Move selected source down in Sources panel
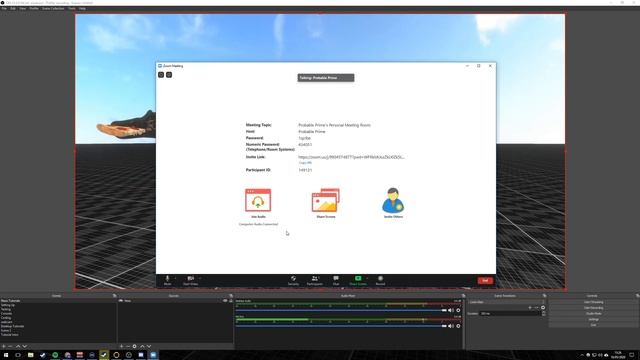This screenshot has height=360, width=640. point(149,346)
